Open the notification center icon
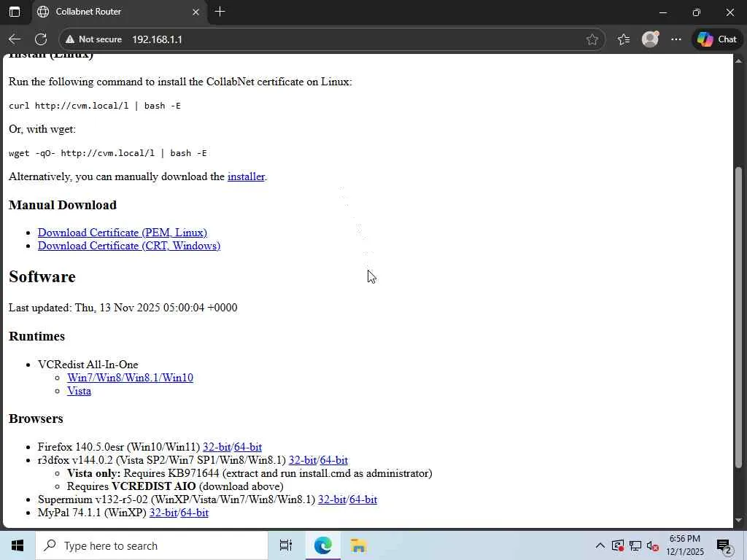The image size is (747, 560). (x=724, y=546)
